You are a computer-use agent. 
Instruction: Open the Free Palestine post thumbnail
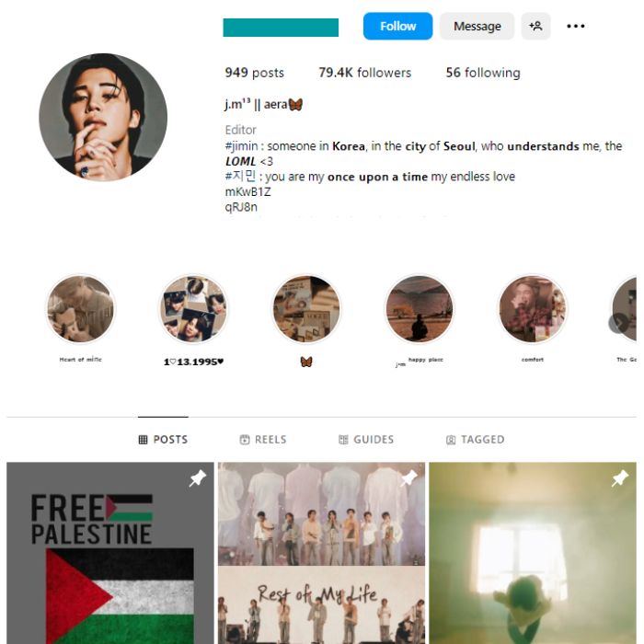pyautogui.click(x=110, y=553)
